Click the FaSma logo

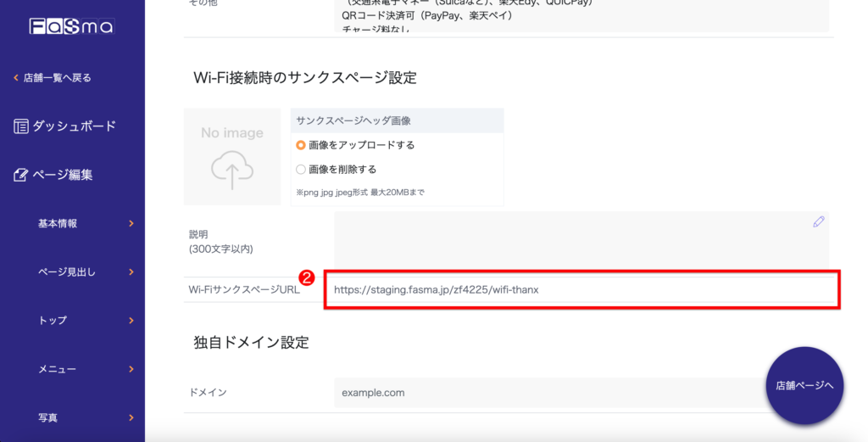click(71, 26)
